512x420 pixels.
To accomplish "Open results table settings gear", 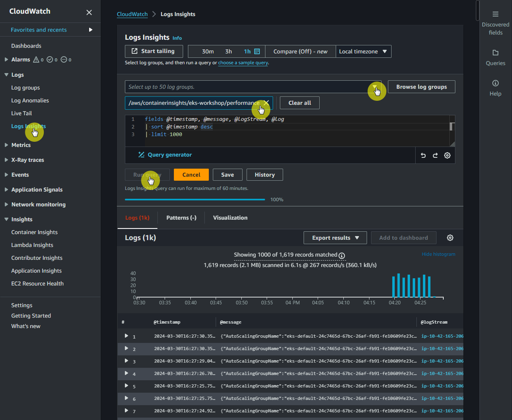I will click(x=450, y=238).
